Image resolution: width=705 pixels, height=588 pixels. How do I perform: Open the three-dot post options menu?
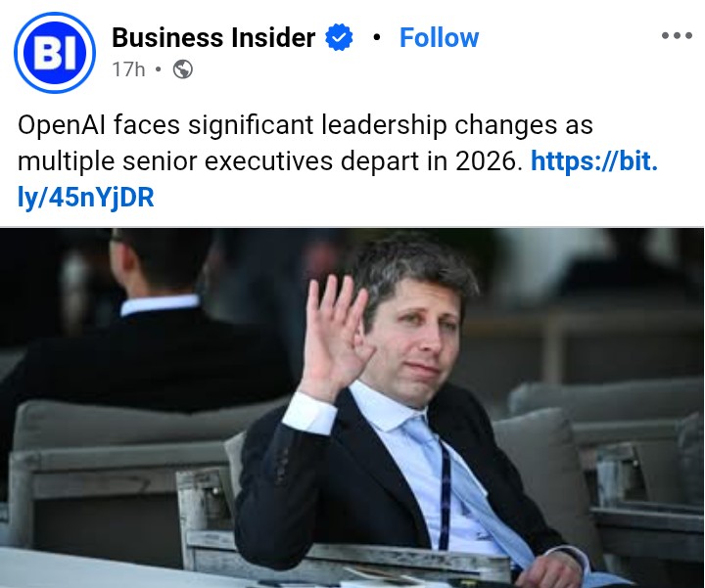coord(677,35)
